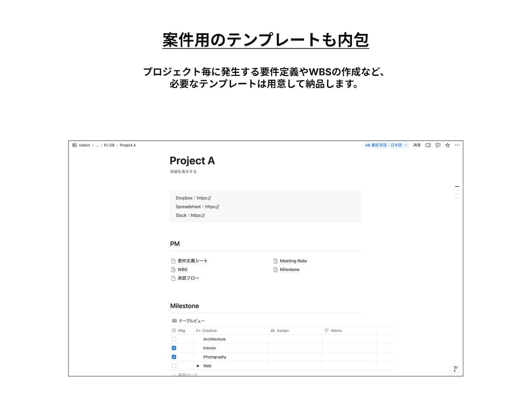Screen dimensions: 532x399
Task: Open the Architecture row
Action: pyautogui.click(x=215, y=339)
